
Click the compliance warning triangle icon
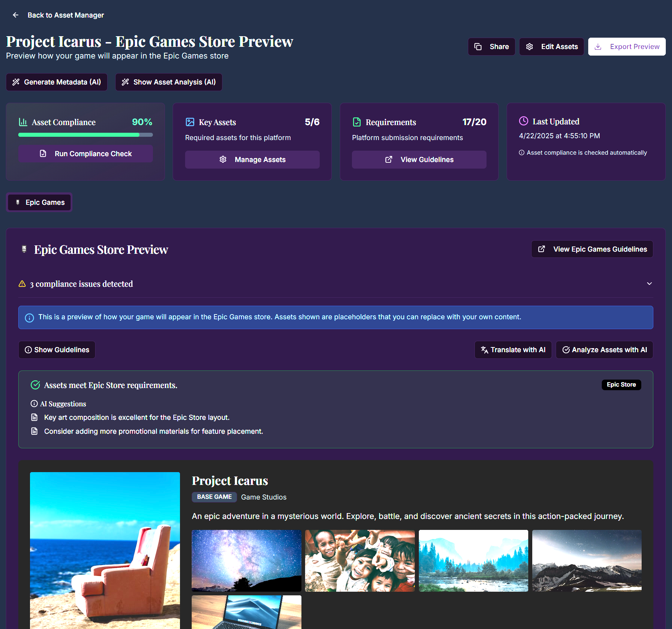tap(22, 284)
